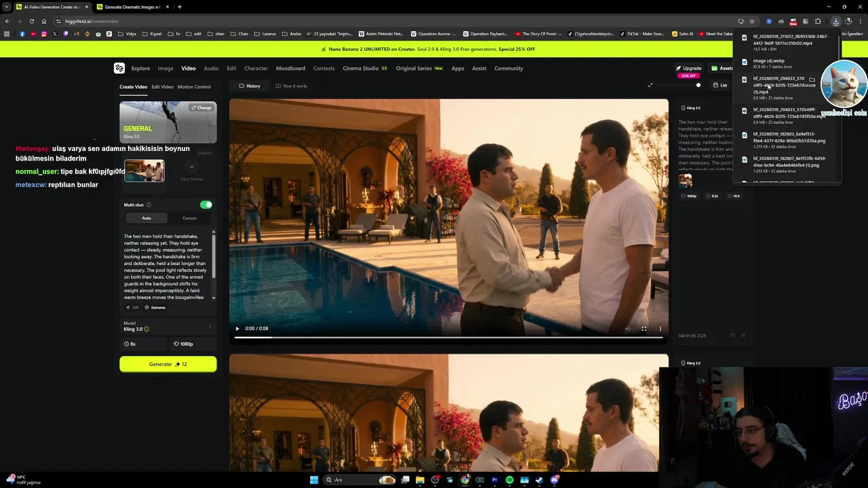Screen dimensions: 868x488
Task: Switch to List view
Action: [x=720, y=85]
